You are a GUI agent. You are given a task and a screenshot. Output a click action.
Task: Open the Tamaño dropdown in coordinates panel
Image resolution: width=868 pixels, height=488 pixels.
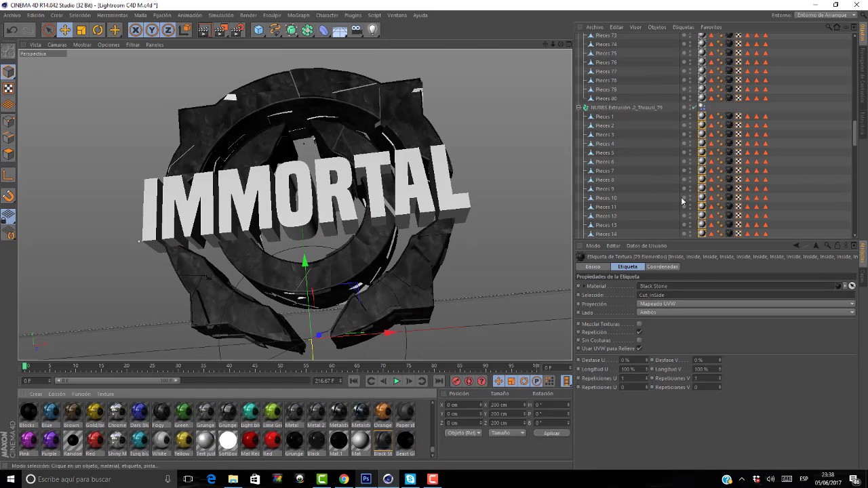(507, 432)
